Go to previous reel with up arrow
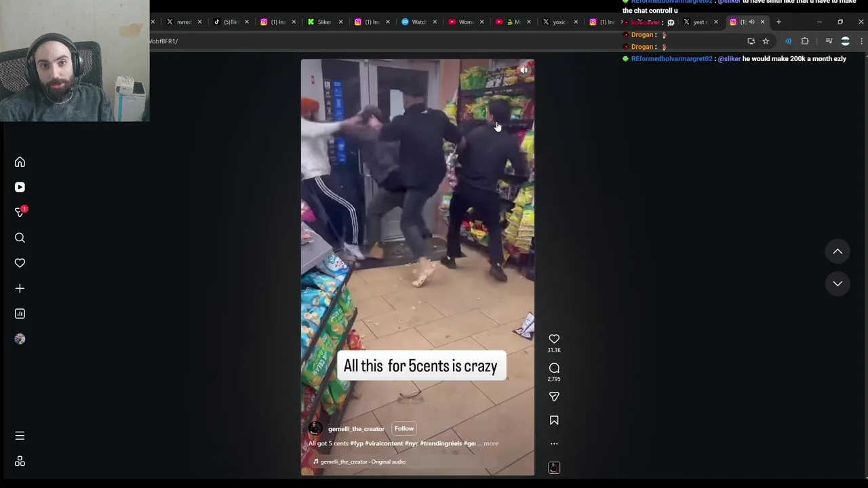 pyautogui.click(x=837, y=251)
